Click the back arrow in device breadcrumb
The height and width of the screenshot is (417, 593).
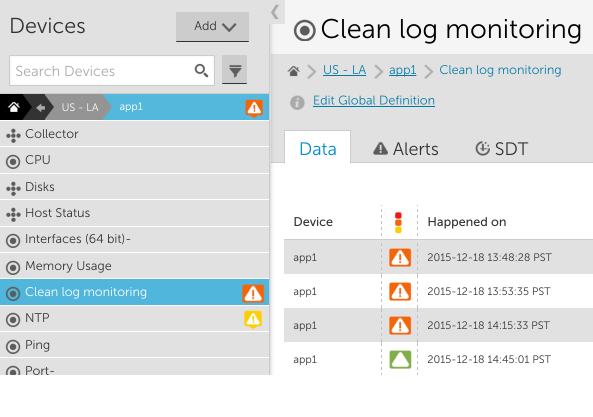pyautogui.click(x=40, y=108)
